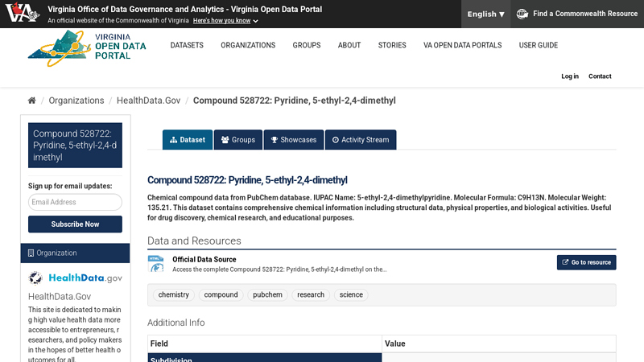Viewport: 644px width, 362px height.
Task: Go to Organizations breadcrumb
Action: [x=76, y=101]
